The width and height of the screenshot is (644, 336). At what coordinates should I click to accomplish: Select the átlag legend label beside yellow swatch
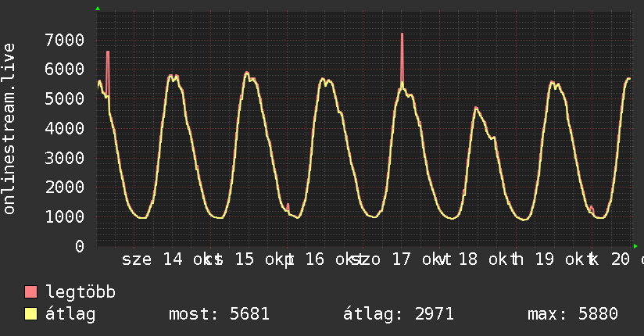[x=70, y=314]
